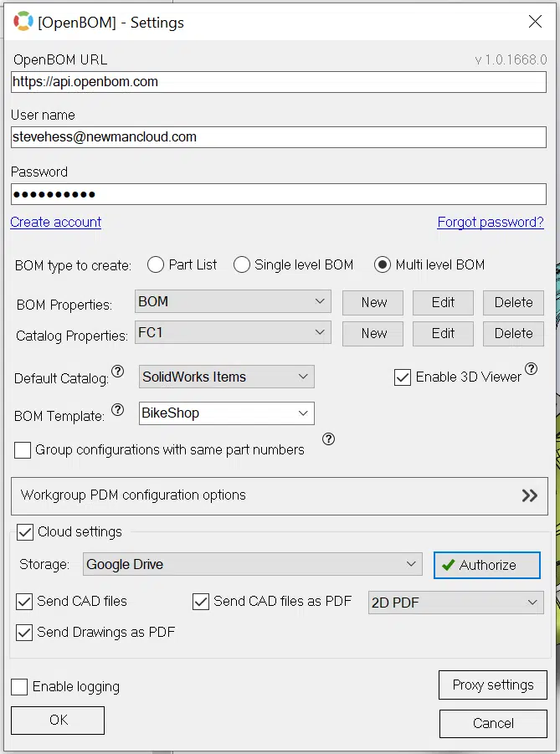Expand Workgroup PDM options with double-chevron icon
The height and width of the screenshot is (754, 560).
(530, 495)
